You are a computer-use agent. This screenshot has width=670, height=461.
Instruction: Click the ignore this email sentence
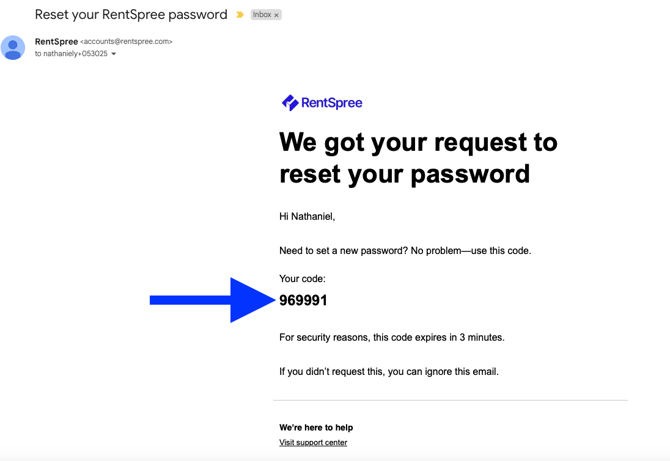(389, 372)
